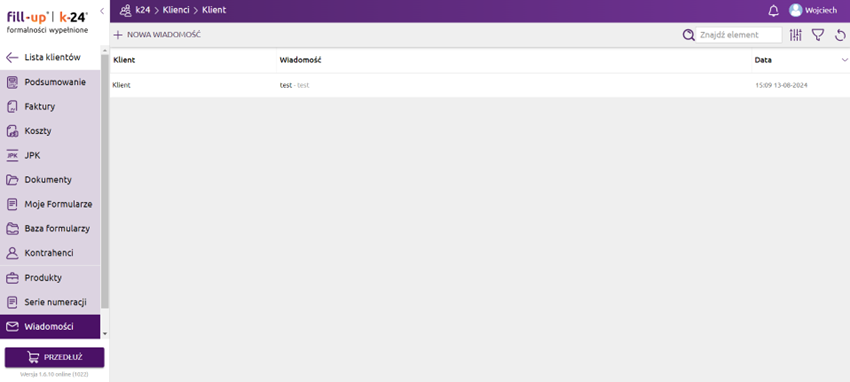Screen dimensions: 850x382
Task: Open Baza formularzy menu item
Action: click(x=50, y=229)
